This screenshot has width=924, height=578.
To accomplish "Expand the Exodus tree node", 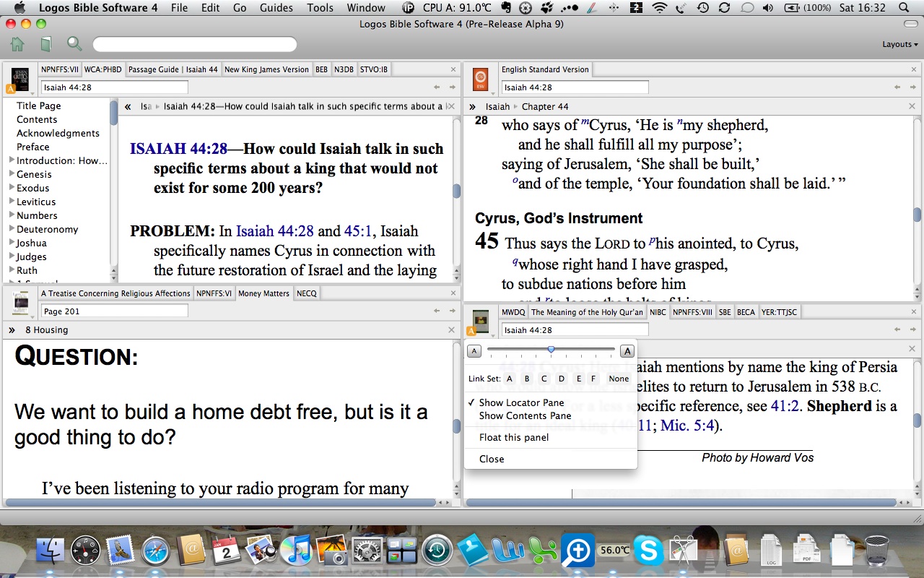I will click(12, 188).
